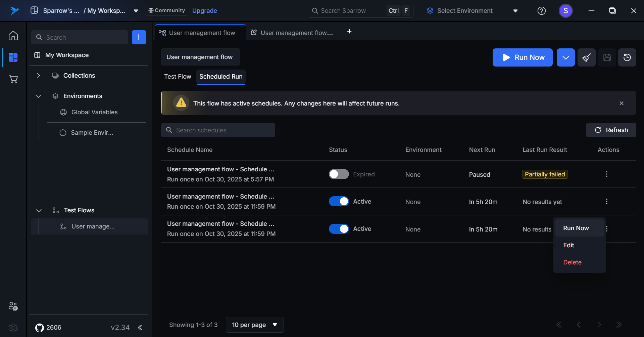Collapse sidebar with double chevron icon
This screenshot has height=337, width=644.
[x=140, y=328]
